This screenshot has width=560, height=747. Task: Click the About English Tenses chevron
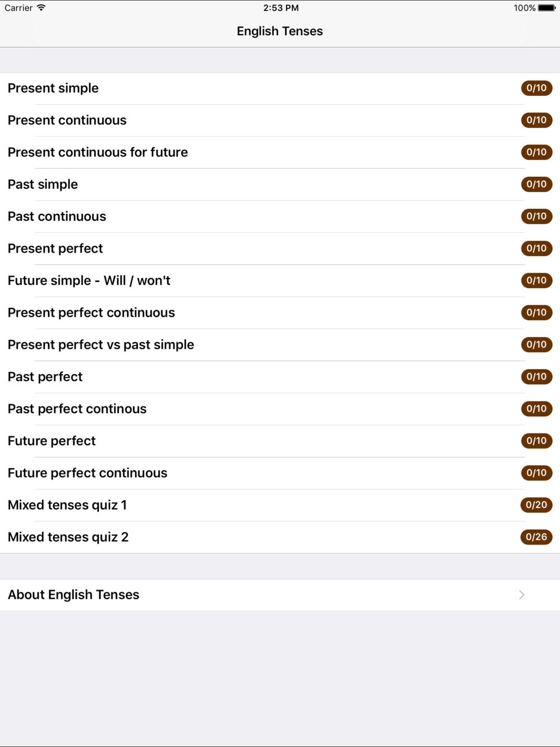coord(522,595)
